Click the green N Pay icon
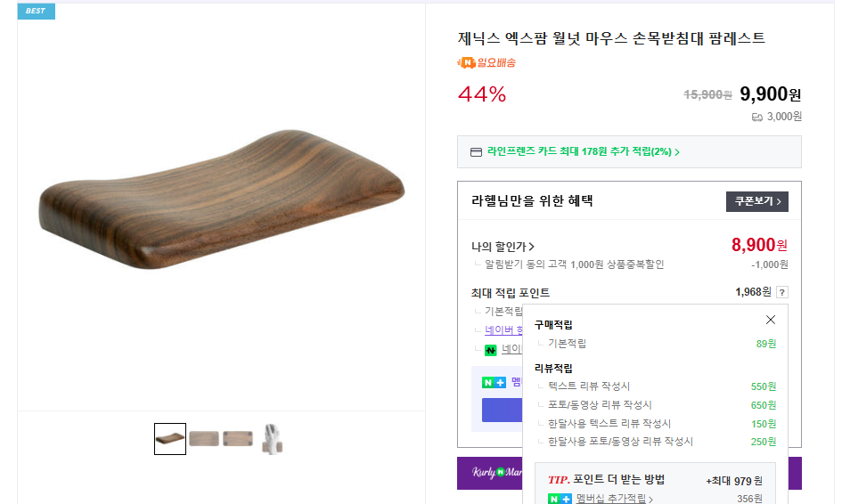 [x=490, y=350]
